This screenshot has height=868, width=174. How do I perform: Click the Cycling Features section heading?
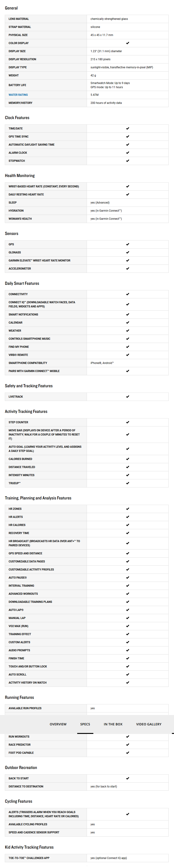pyautogui.click(x=18, y=801)
